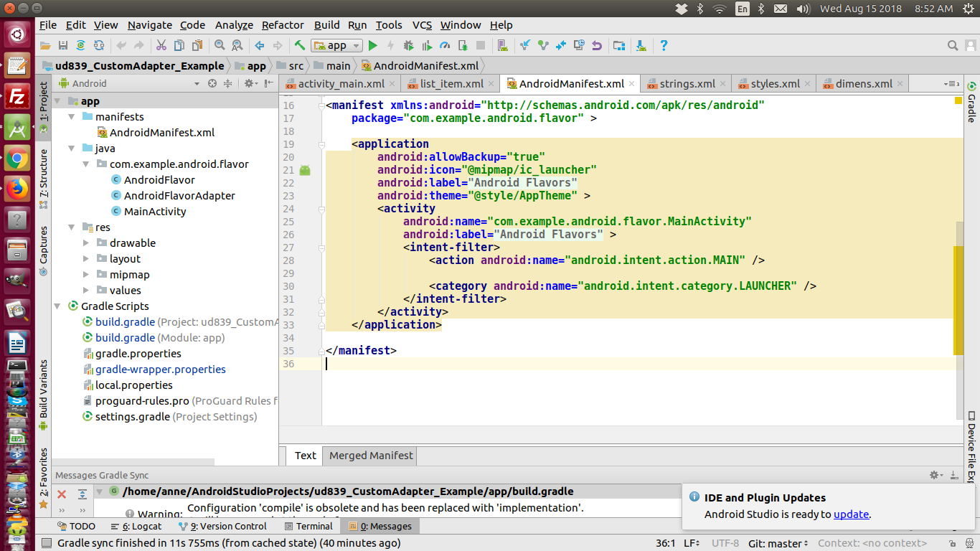980x551 pixels.
Task: Click the Debug app bug icon
Action: (408, 45)
